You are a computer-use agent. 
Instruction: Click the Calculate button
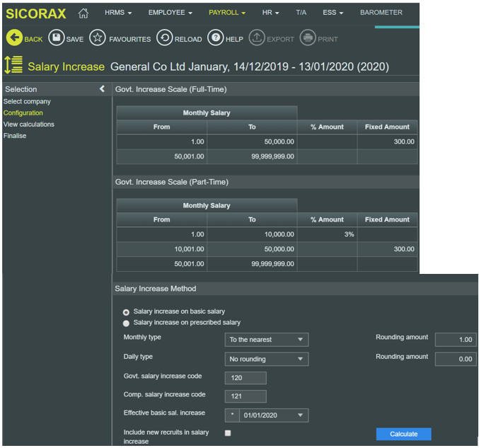tap(403, 434)
